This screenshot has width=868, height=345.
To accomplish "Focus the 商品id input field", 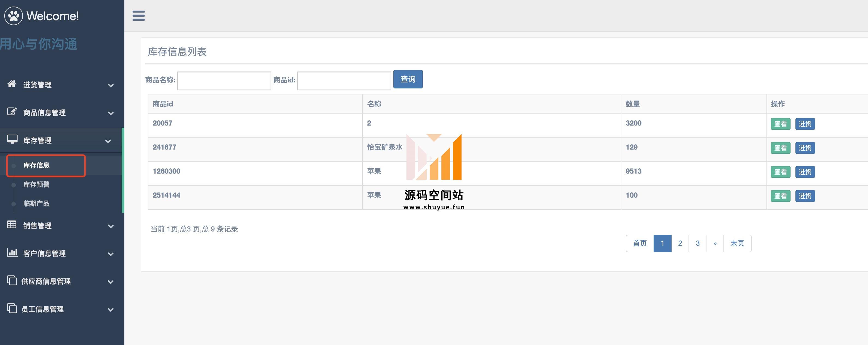I will click(344, 81).
